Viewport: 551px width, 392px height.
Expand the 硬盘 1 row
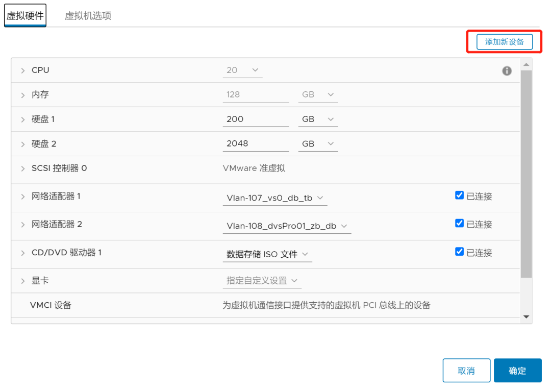point(23,120)
